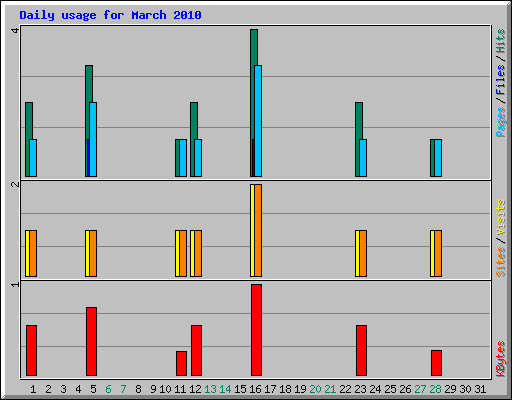The height and width of the screenshot is (400, 512).
Task: Select the blue 'Files' legend label
Action: tap(500, 80)
